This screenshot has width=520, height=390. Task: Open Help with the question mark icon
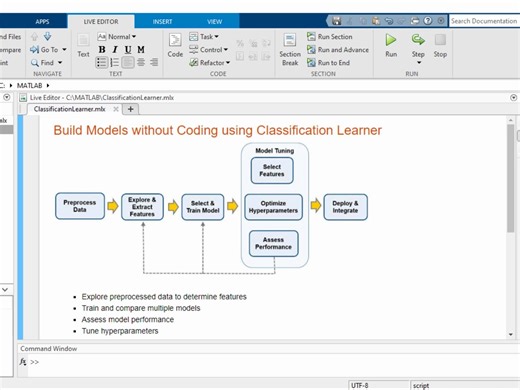(428, 21)
